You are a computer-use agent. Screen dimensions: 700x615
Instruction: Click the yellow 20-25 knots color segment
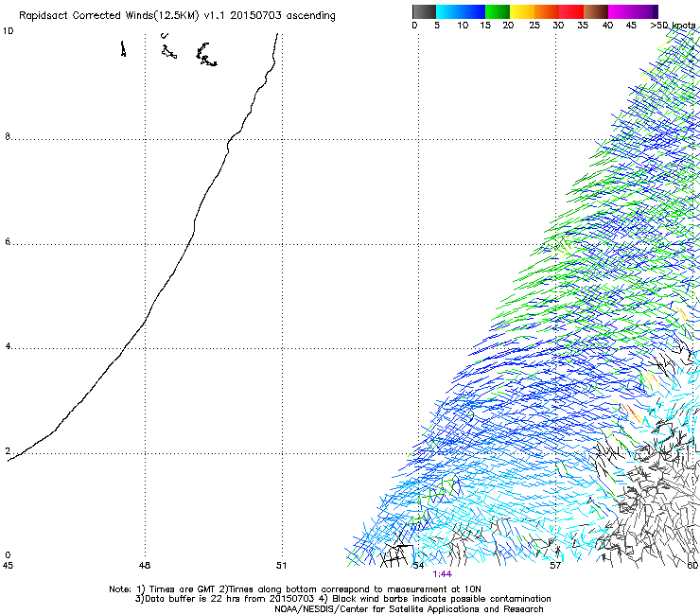[522, 11]
